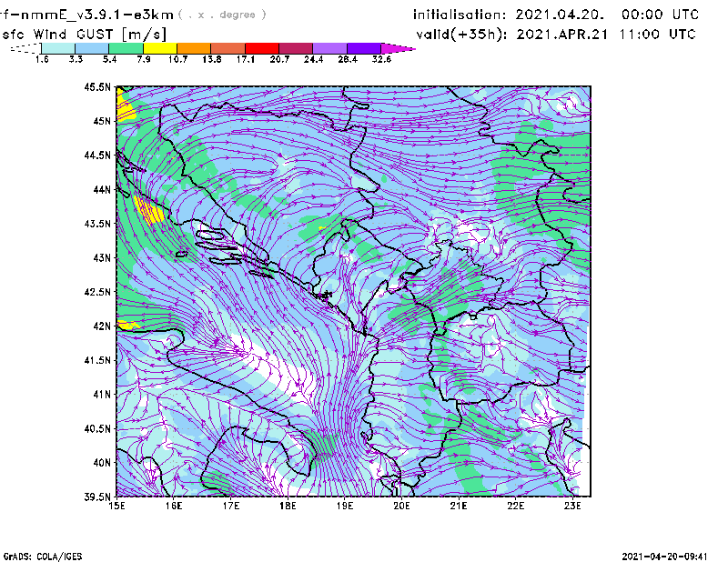Click the model name 'nmmE_v3.9.1-e3km' text
Screen dimensions: 728x562
coord(97,15)
